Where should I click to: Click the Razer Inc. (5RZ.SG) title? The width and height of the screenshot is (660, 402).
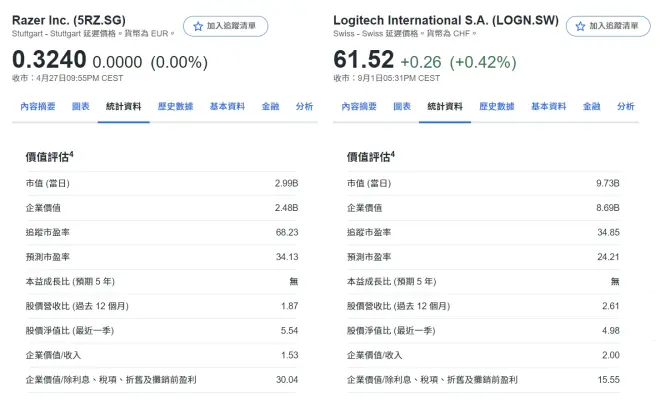pyautogui.click(x=69, y=20)
